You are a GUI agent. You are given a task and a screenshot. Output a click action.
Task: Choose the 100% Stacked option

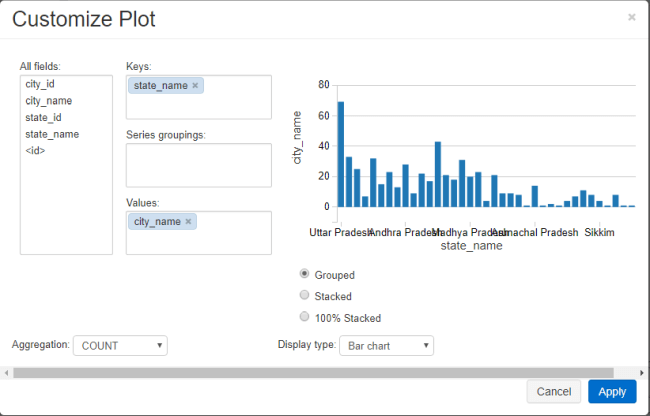tap(304, 317)
